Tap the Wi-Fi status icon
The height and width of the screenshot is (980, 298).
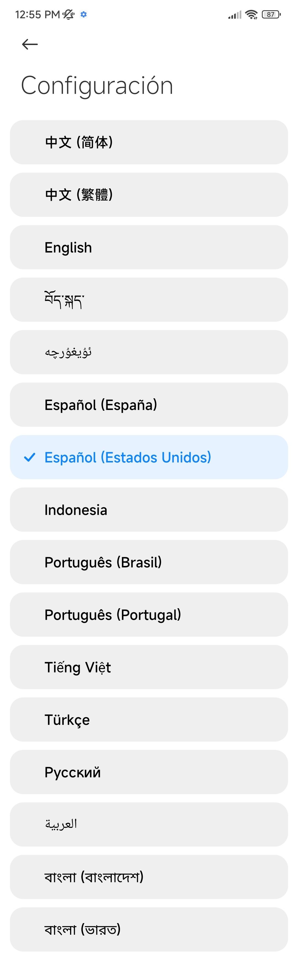(x=251, y=14)
